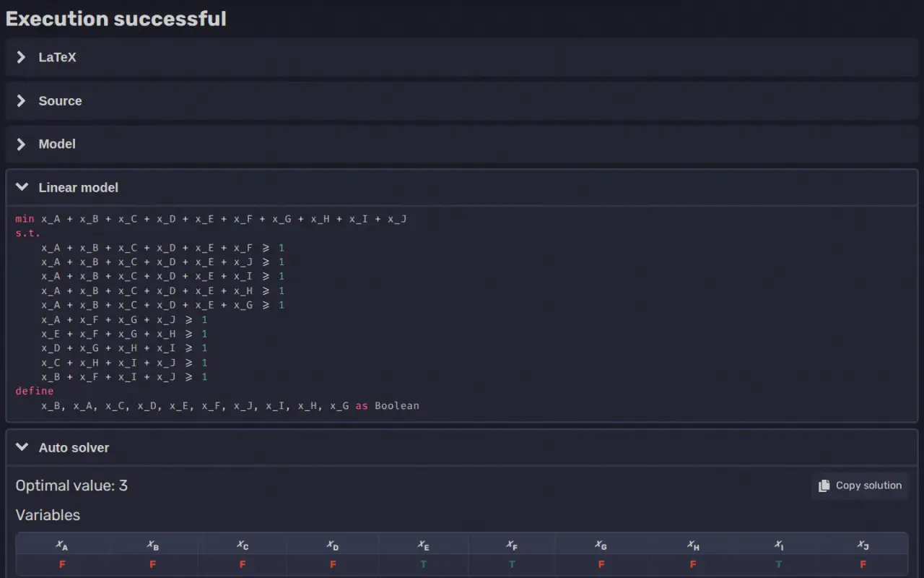Click the x_D column header

coord(333,545)
